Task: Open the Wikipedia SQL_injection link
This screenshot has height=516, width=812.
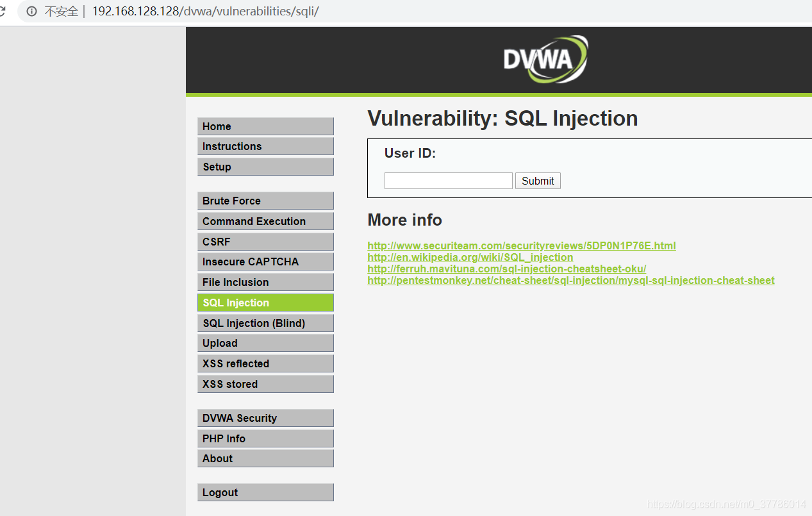Action: (x=470, y=257)
